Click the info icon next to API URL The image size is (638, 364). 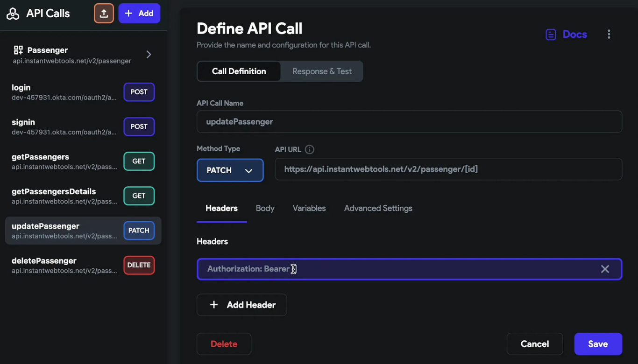coord(309,149)
